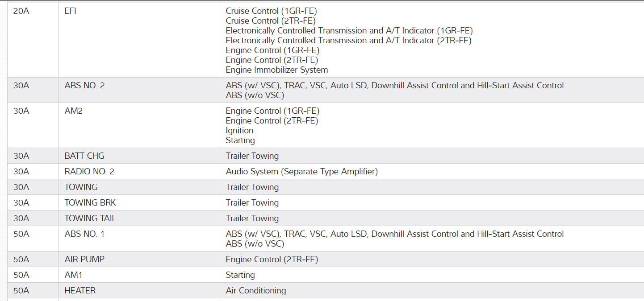
Task: Select the ABS NO. 2 fuse name
Action: click(x=84, y=85)
